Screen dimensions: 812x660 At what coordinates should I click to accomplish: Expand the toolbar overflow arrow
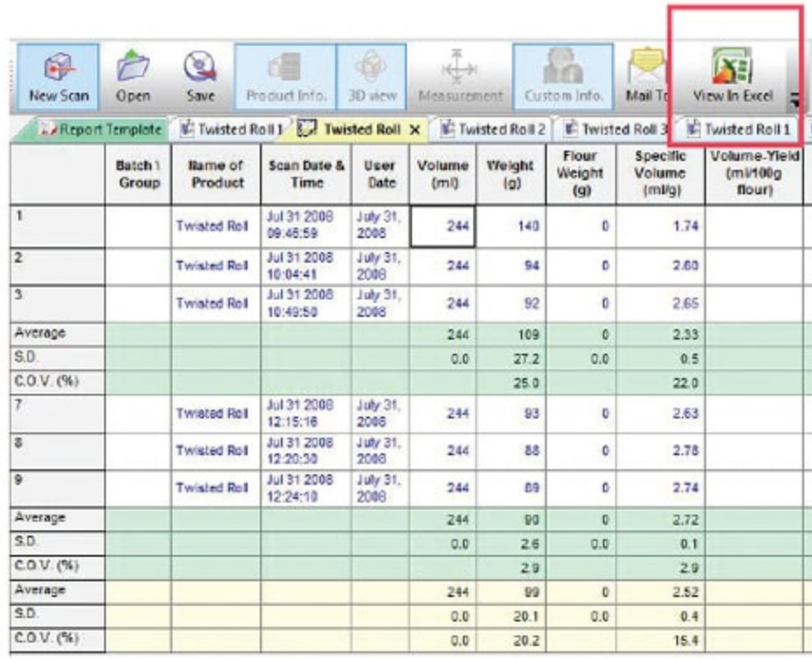coord(794,101)
